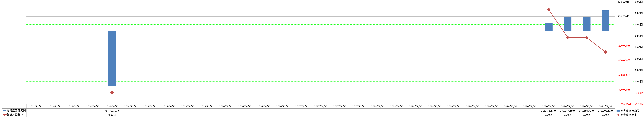
Task: Click the red -200,000日 axis label
Action: point(624,46)
